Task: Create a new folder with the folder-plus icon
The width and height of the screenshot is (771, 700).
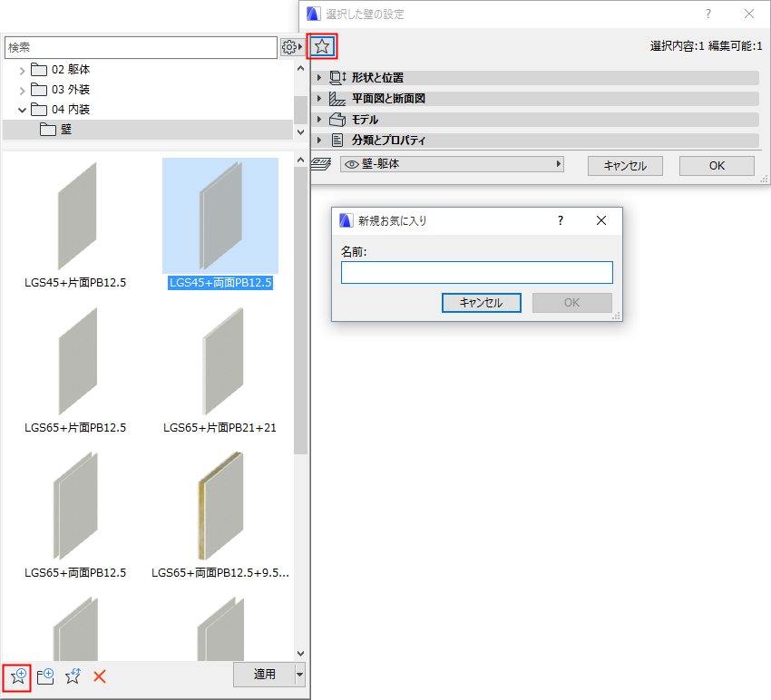Action: point(44,676)
